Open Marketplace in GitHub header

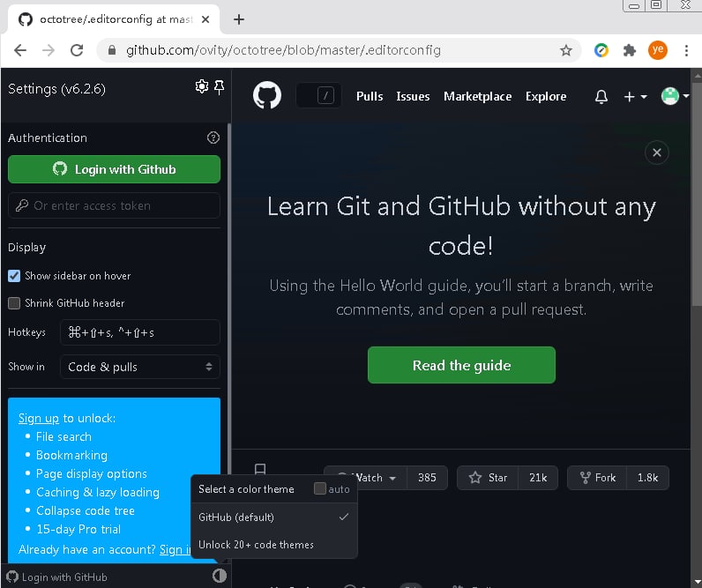[477, 96]
